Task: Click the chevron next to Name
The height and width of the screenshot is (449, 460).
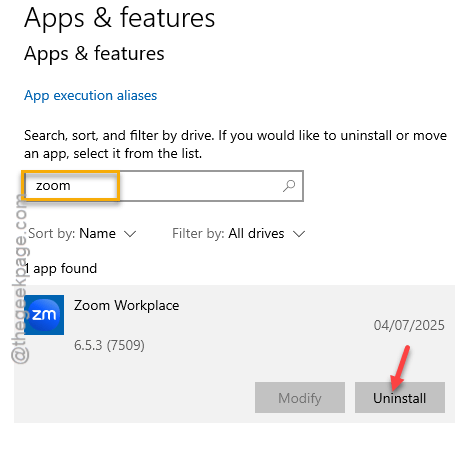Action: tap(130, 234)
